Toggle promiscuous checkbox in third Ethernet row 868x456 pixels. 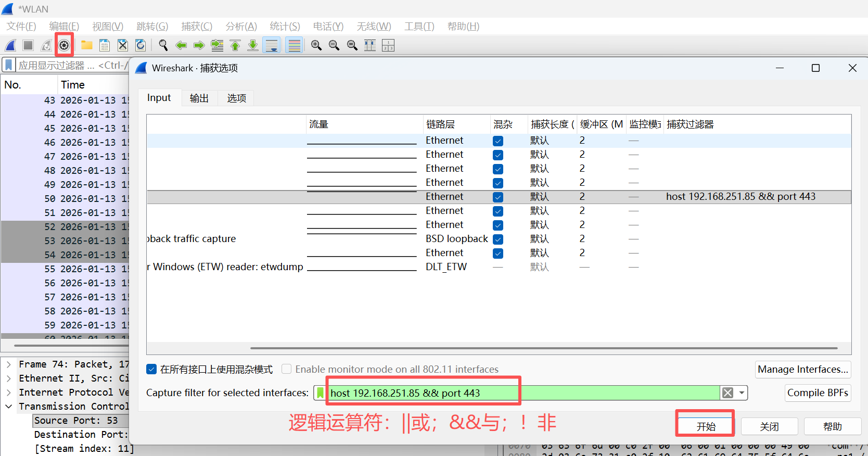(498, 169)
